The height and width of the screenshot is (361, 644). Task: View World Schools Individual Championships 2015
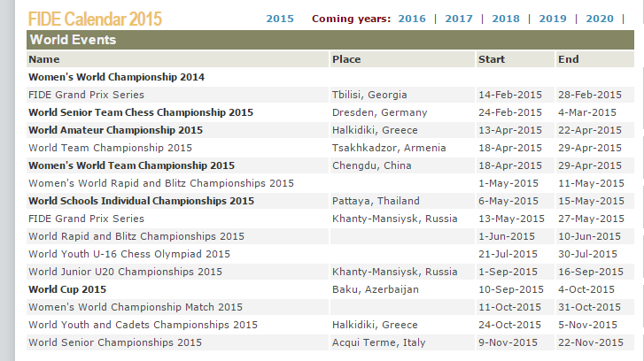click(141, 201)
